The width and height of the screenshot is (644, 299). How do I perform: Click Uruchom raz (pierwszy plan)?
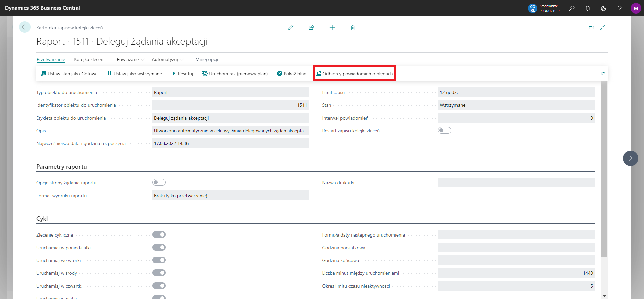235,74
